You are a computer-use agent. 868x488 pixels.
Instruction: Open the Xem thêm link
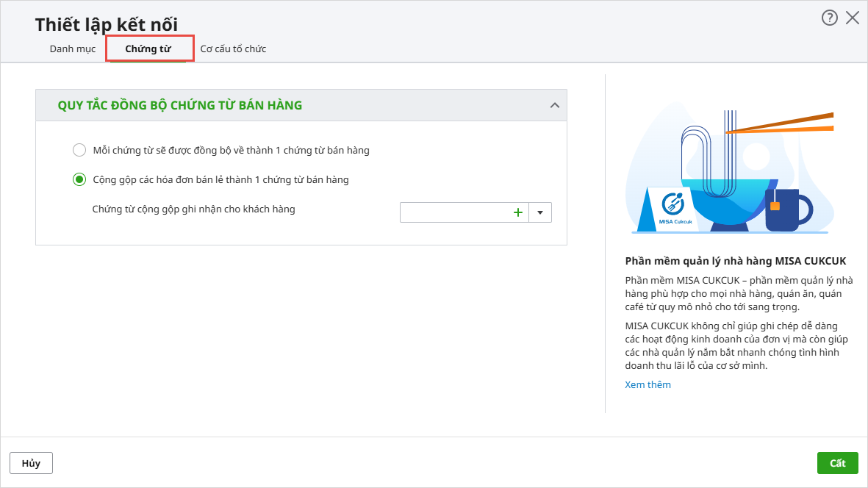point(648,384)
